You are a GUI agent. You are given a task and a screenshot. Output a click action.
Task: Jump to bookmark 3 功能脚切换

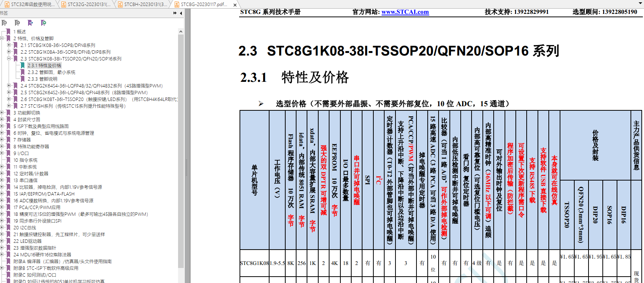coord(27,113)
